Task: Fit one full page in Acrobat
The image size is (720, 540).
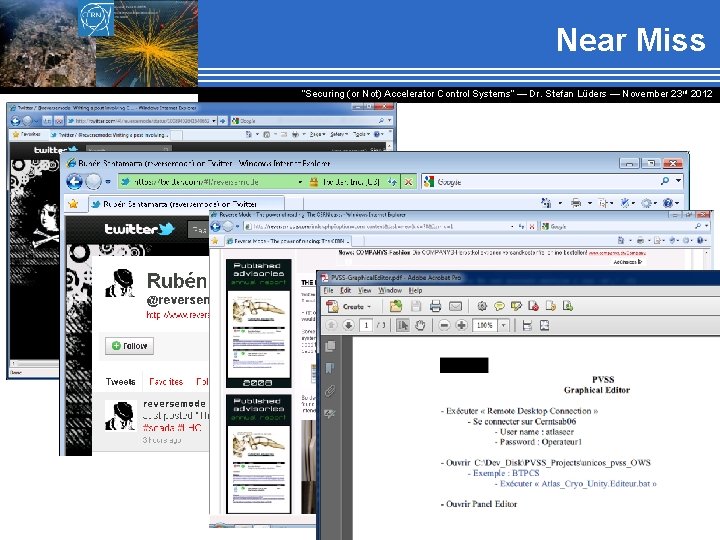Action: pyautogui.click(x=545, y=326)
